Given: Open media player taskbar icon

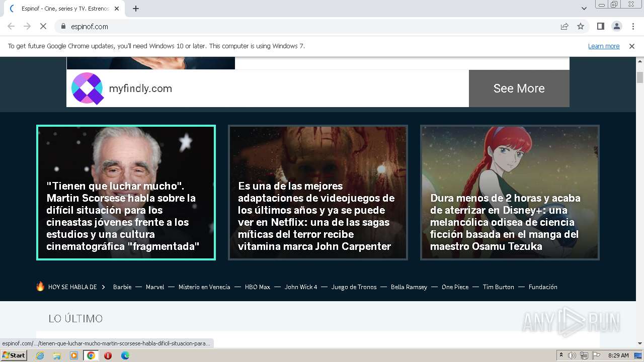Looking at the screenshot, I should tap(74, 355).
